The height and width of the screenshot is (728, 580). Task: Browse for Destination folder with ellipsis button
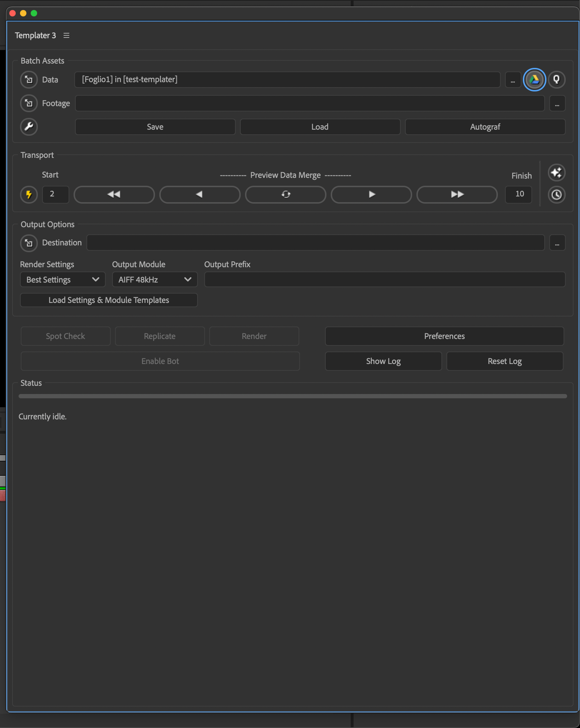coord(557,243)
